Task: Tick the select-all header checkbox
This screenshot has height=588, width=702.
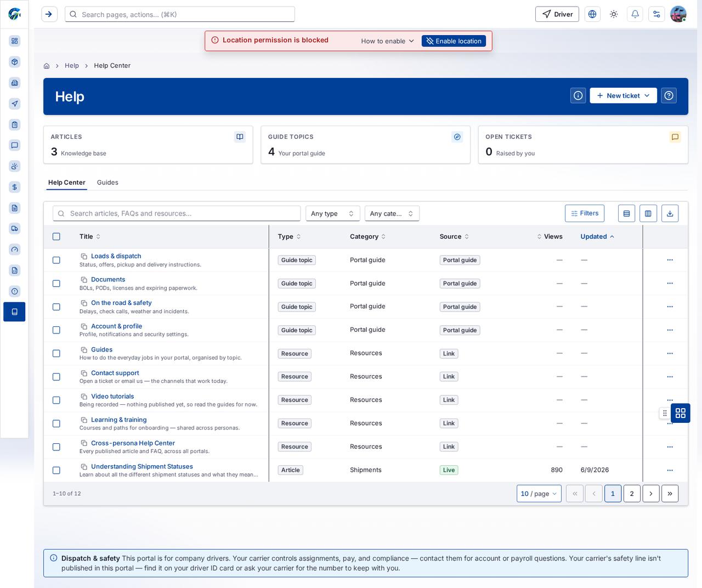Action: (56, 236)
